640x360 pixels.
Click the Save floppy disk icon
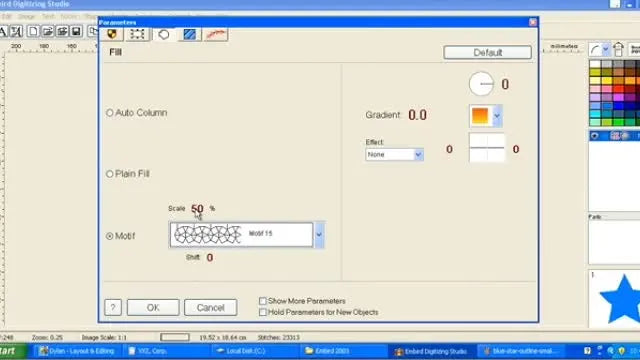click(76, 31)
